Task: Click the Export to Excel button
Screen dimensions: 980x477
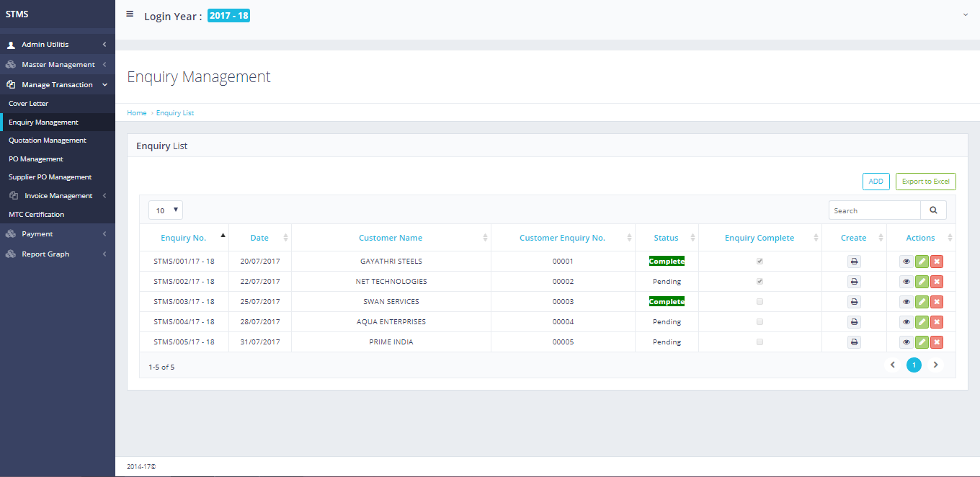Action: coord(925,182)
